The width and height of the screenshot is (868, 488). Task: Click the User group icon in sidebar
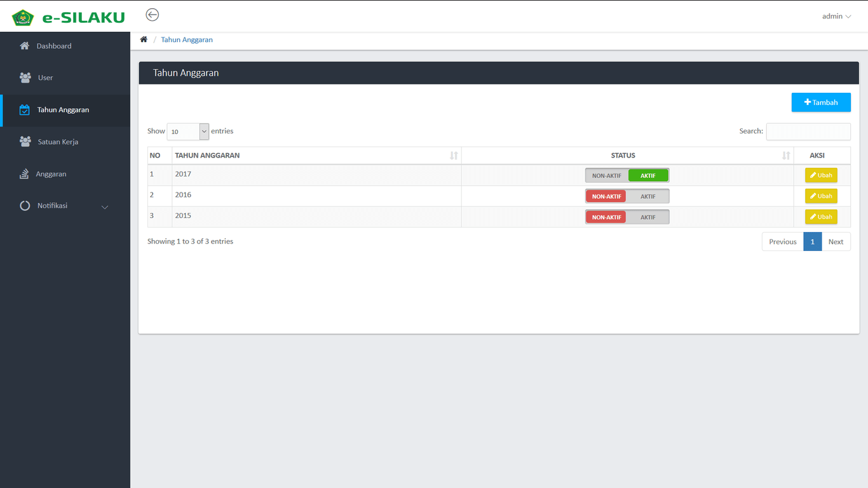[25, 78]
